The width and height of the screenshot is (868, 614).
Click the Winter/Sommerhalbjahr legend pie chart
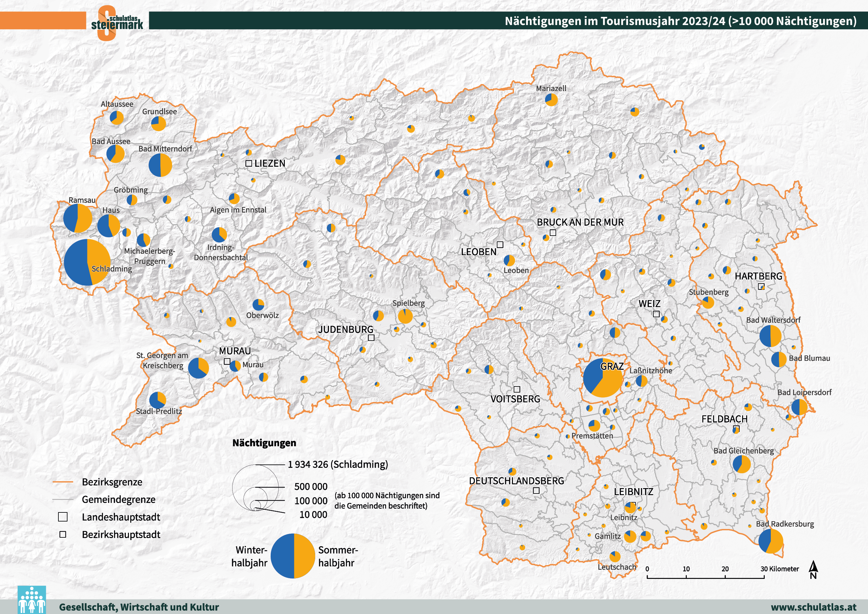[293, 556]
